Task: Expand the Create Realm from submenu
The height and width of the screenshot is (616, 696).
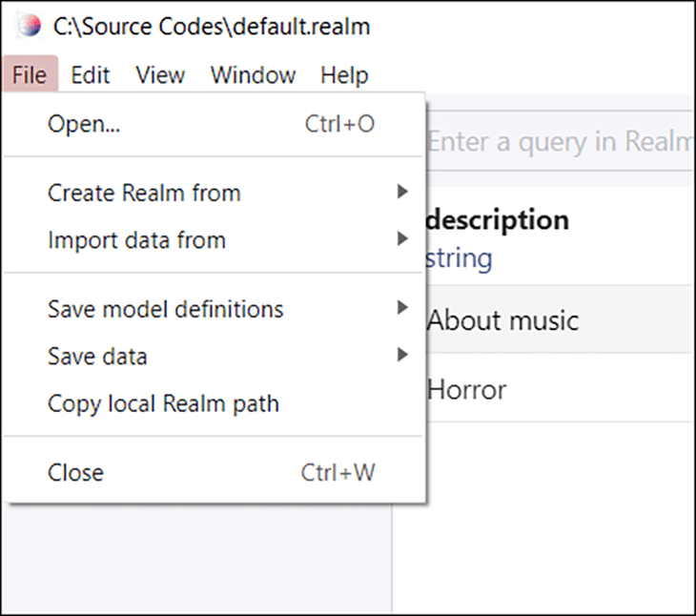Action: tap(144, 193)
